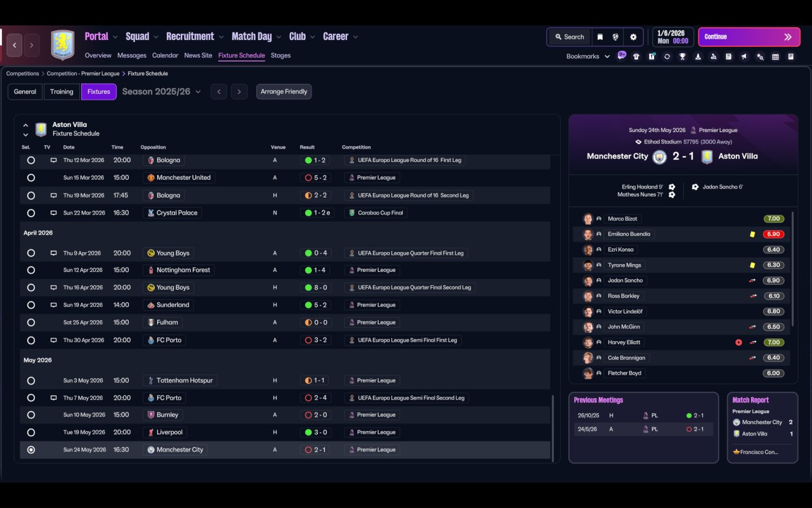This screenshot has height=508, width=812.
Task: Open the Competition - Premier League breadcrumb link
Action: click(x=82, y=74)
